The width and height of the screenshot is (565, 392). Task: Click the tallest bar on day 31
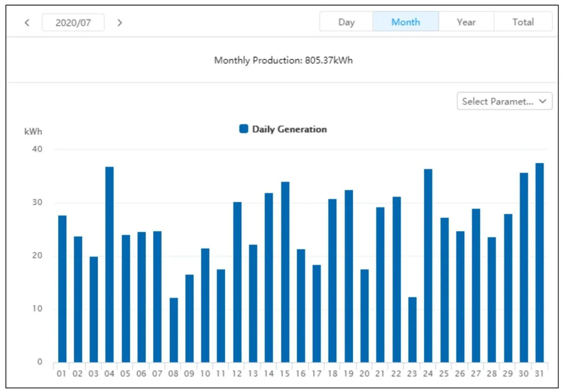click(540, 262)
